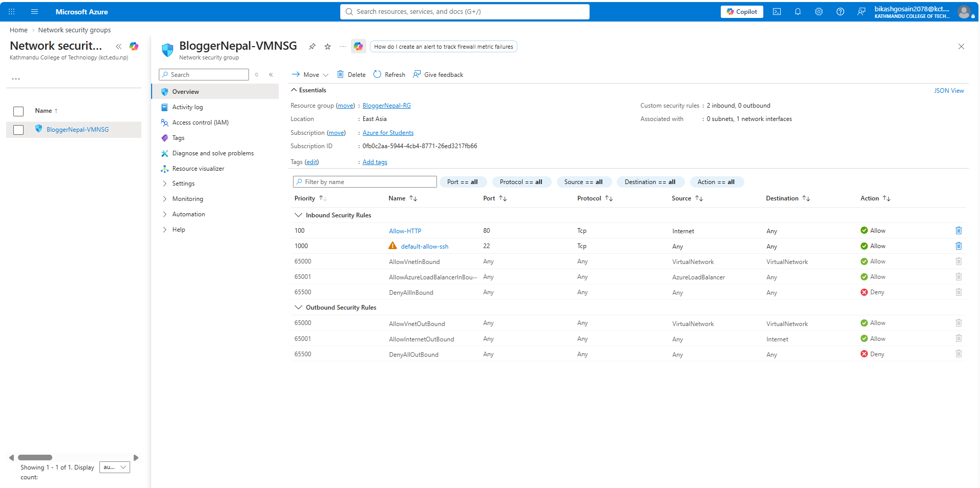Click Refresh in the toolbar

pos(389,75)
